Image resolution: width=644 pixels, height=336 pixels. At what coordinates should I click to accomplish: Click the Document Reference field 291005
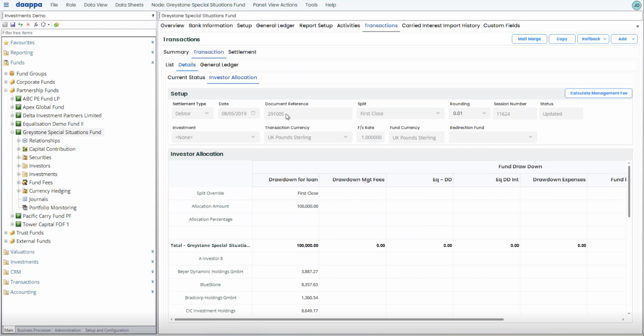(x=308, y=114)
